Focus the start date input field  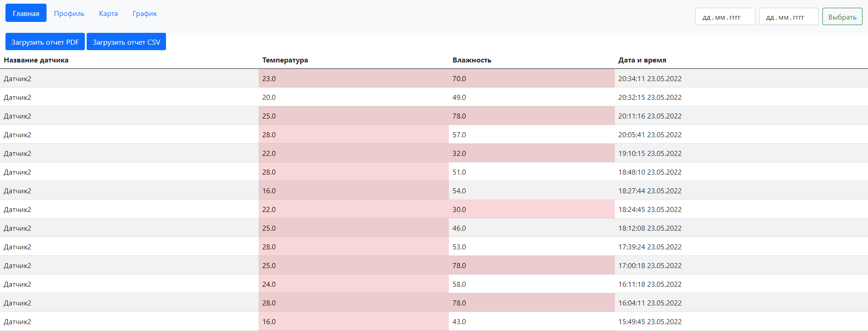coord(725,17)
